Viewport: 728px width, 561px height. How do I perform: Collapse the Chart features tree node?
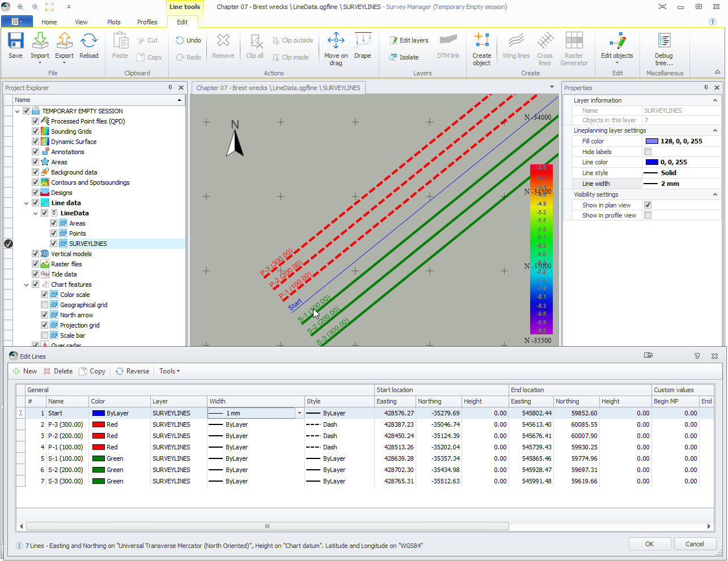pyautogui.click(x=27, y=284)
